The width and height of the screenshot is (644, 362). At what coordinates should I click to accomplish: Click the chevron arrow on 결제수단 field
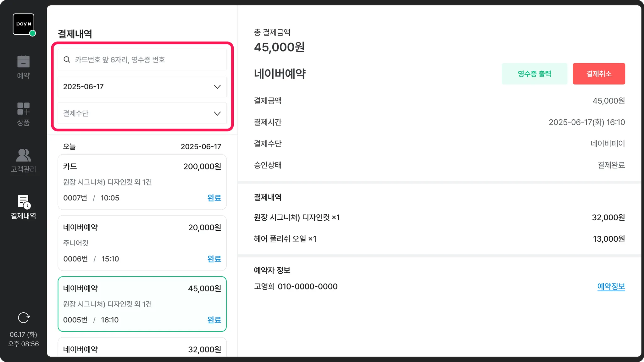pos(217,113)
